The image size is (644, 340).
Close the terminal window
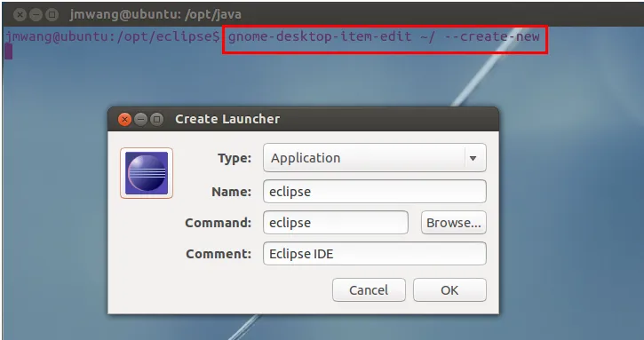20,15
